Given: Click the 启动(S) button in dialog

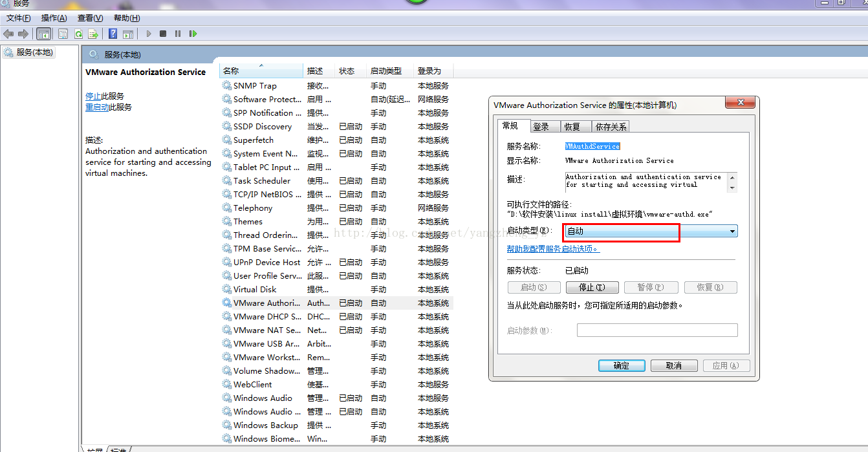Looking at the screenshot, I should click(x=534, y=287).
